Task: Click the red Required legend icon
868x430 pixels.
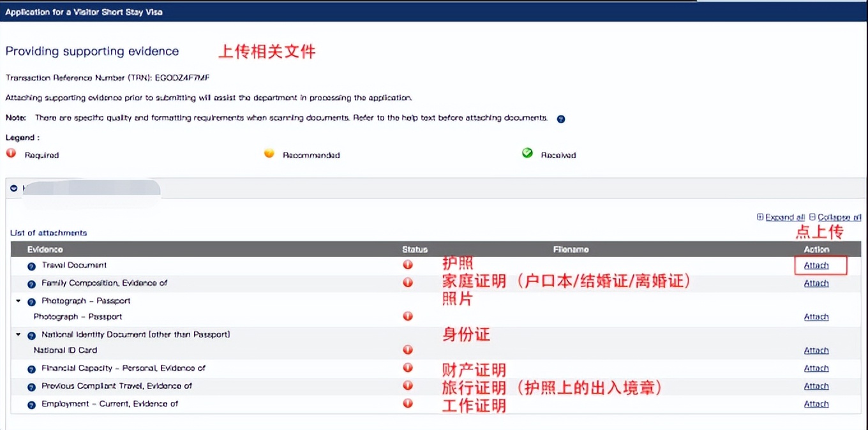Action: pos(11,153)
